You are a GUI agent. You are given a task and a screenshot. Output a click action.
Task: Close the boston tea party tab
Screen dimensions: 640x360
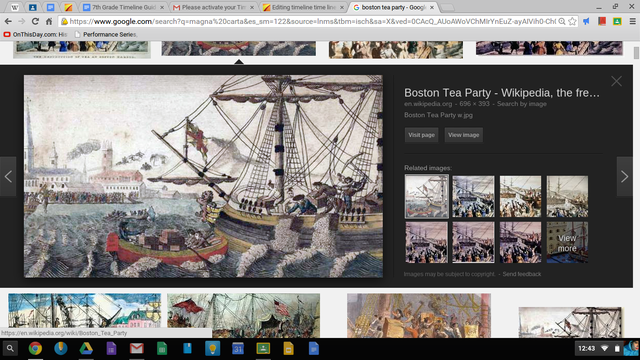432,7
